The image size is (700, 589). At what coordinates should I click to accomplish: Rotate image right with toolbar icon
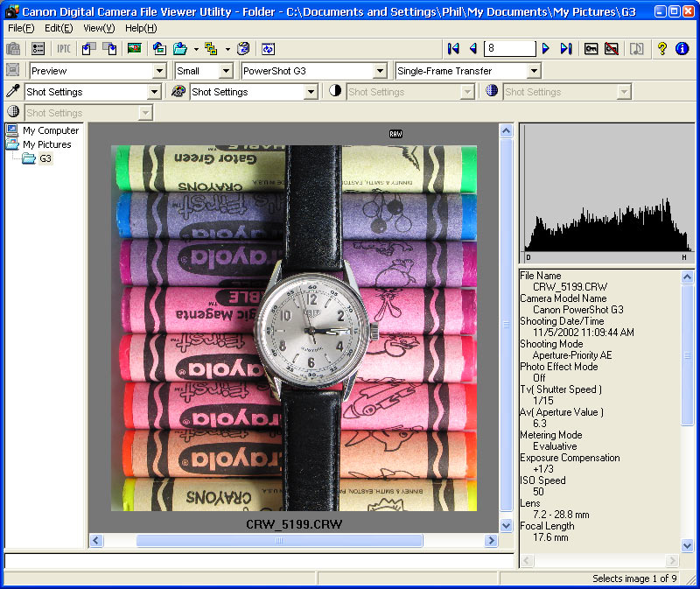(x=110, y=49)
